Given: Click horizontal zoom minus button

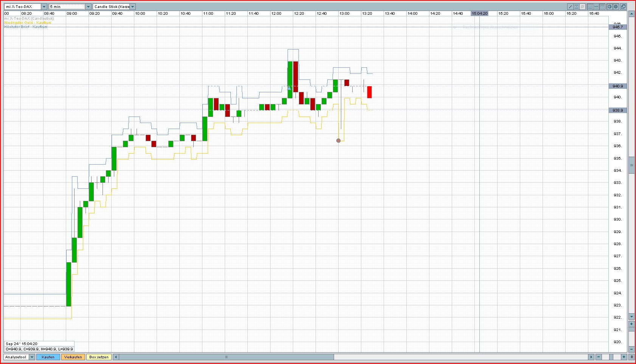Looking at the screenshot, I should click(x=599, y=357).
